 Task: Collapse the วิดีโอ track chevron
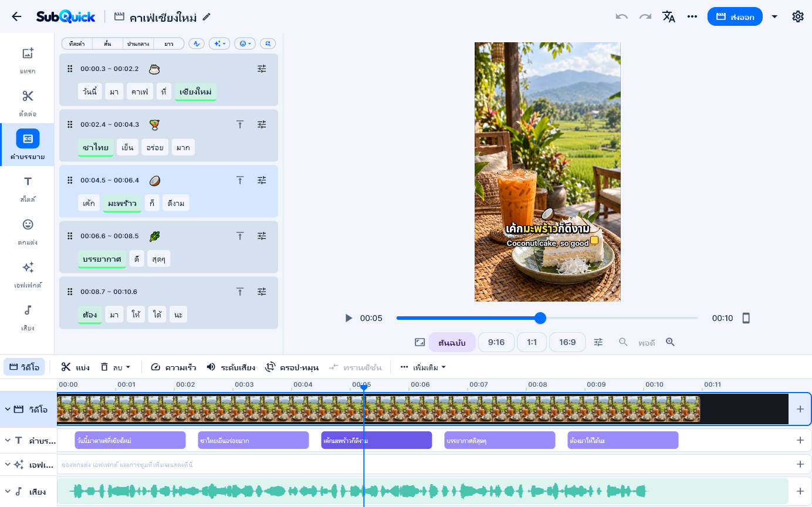point(8,409)
